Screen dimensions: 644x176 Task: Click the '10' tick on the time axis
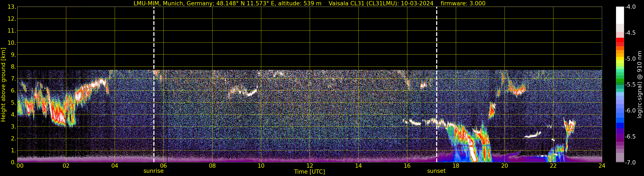point(261,166)
